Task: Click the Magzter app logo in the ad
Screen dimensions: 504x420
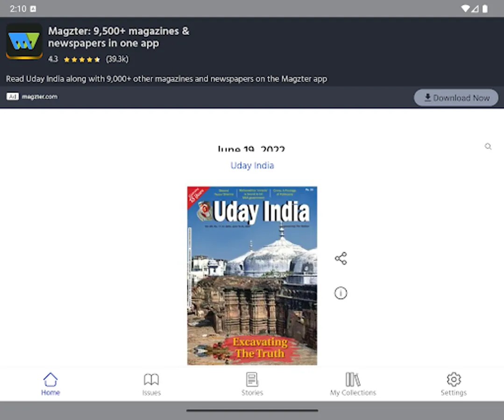Action: 24,42
